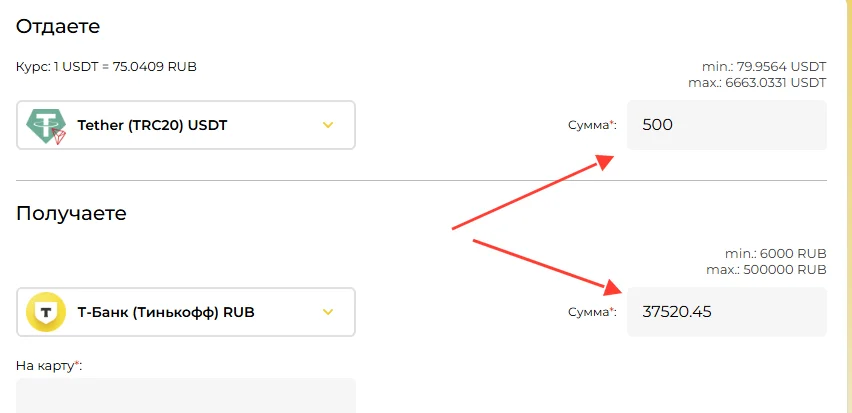Click the Сумма label beside 37520.45
852x413 pixels.
[593, 312]
